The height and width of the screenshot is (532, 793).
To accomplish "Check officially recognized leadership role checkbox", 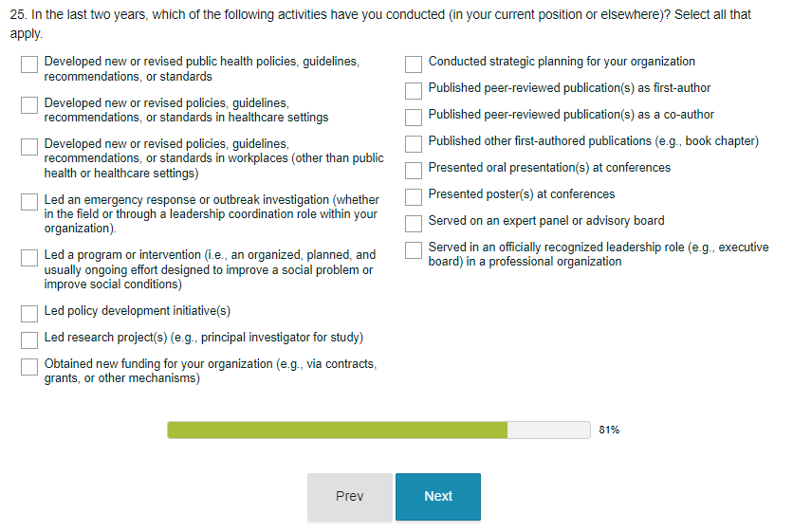I will (x=414, y=250).
